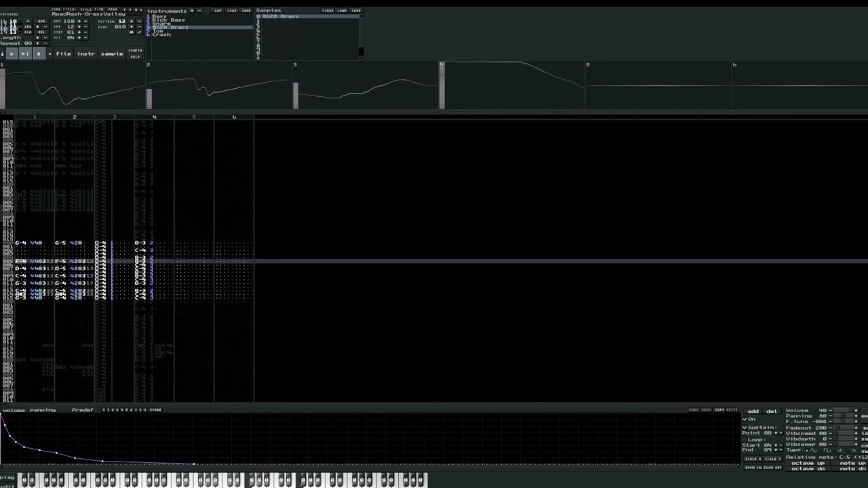
Task: Increase ROWS count with plus
Action: [x=132, y=26]
